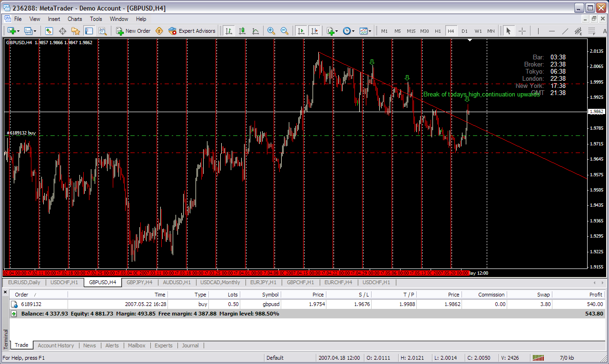Switch chart to line chart style

255,31
